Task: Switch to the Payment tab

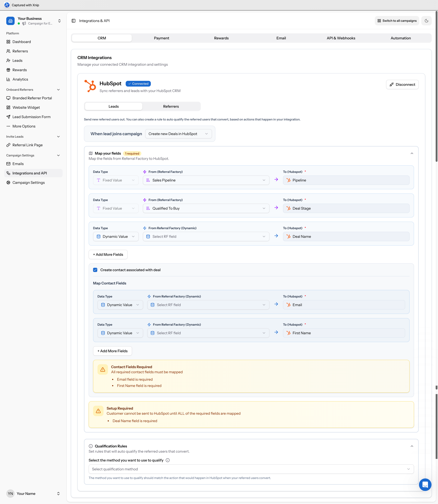Action: click(161, 38)
